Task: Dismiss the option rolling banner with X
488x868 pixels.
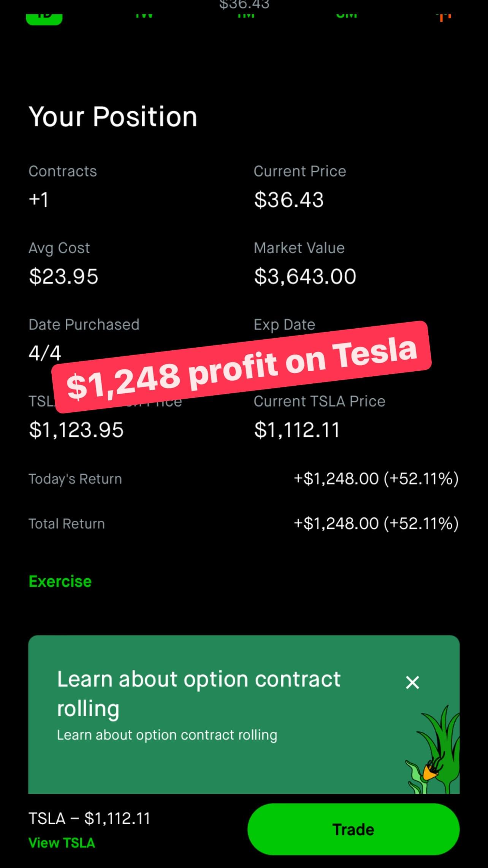Action: tap(412, 682)
